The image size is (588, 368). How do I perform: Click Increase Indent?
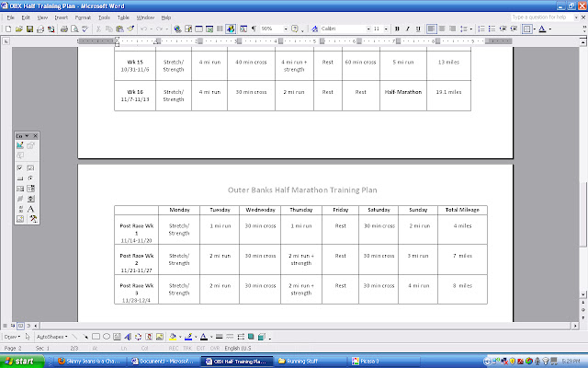[x=514, y=29]
